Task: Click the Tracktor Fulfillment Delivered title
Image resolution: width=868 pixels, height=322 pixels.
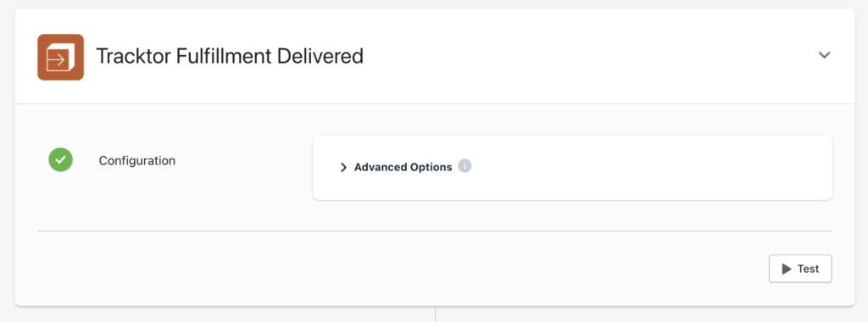Action: coord(230,57)
